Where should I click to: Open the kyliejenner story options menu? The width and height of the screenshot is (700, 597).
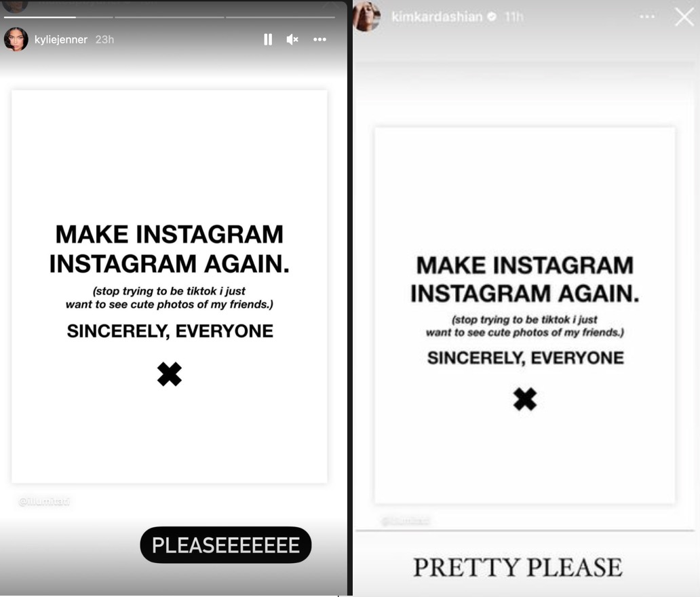point(319,40)
